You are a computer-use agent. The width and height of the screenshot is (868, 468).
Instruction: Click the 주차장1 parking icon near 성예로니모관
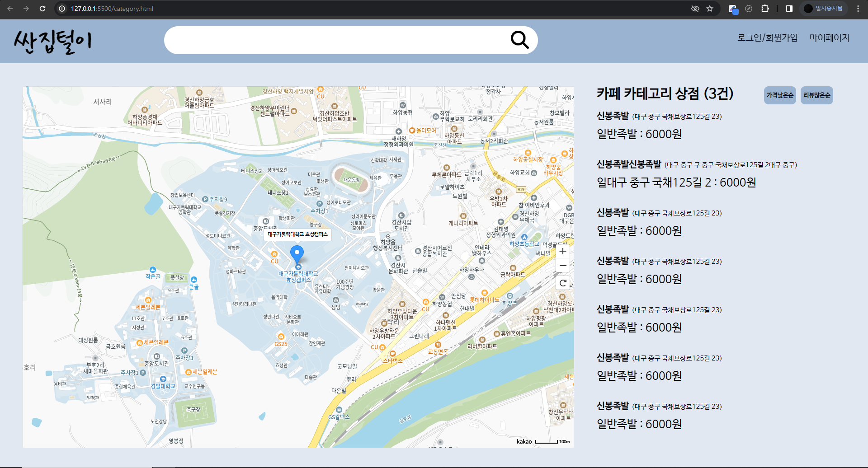click(320, 204)
